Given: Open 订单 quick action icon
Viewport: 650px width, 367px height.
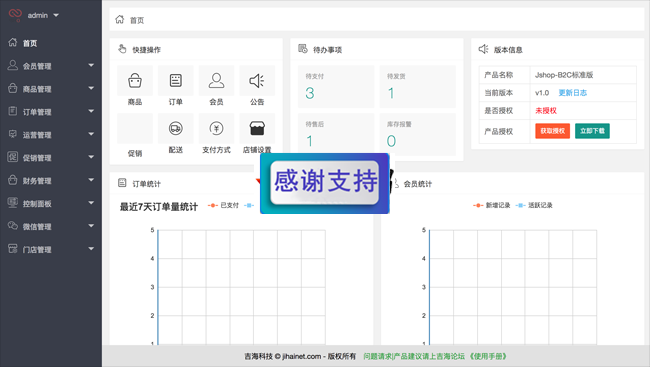Looking at the screenshot, I should pyautogui.click(x=176, y=80).
